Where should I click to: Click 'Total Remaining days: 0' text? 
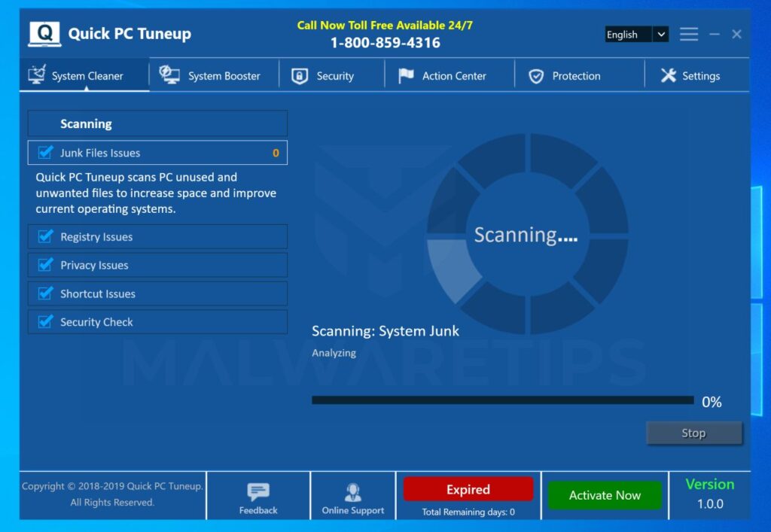coord(468,512)
